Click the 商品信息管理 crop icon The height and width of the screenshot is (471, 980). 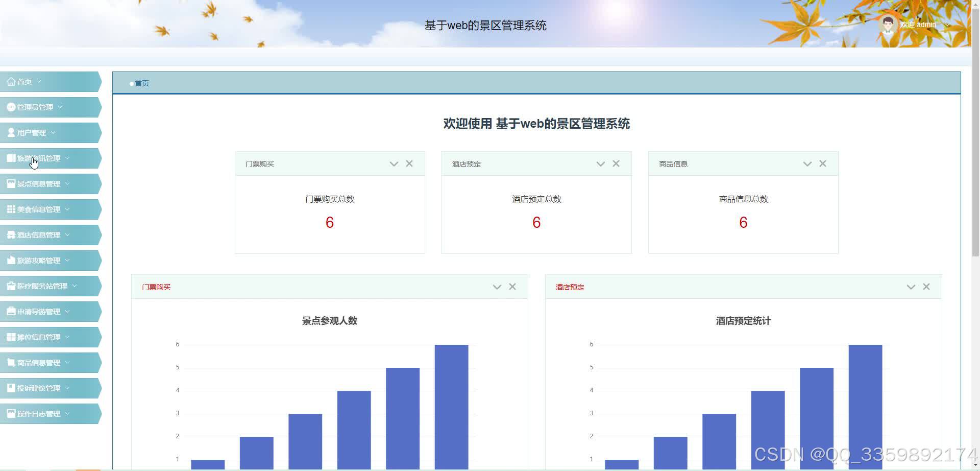[11, 362]
